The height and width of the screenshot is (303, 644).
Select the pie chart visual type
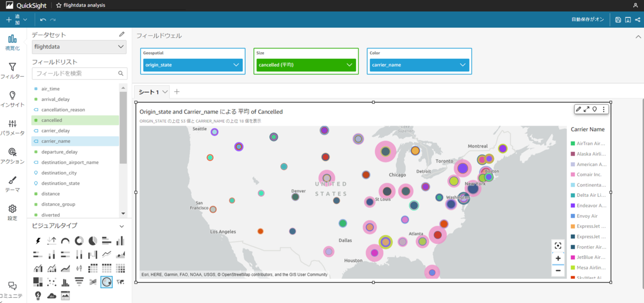[x=92, y=240]
